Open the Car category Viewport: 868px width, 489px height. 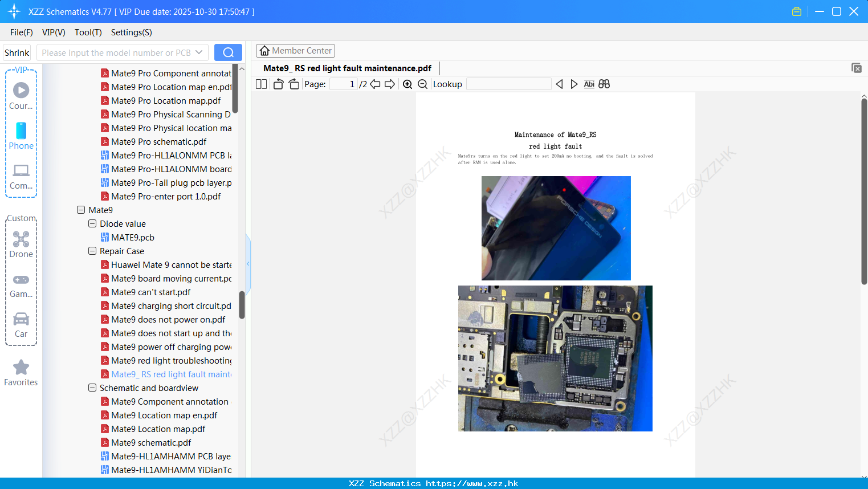click(x=21, y=325)
